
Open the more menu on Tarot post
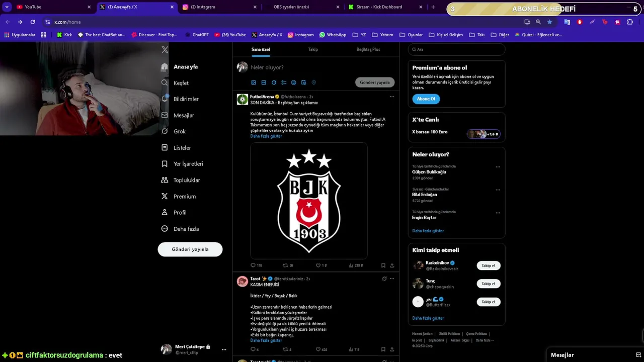pyautogui.click(x=392, y=279)
